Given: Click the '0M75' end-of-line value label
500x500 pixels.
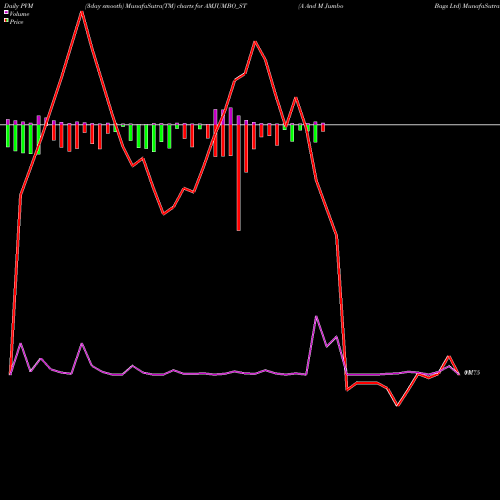Looking at the screenshot, I should [x=472, y=373].
